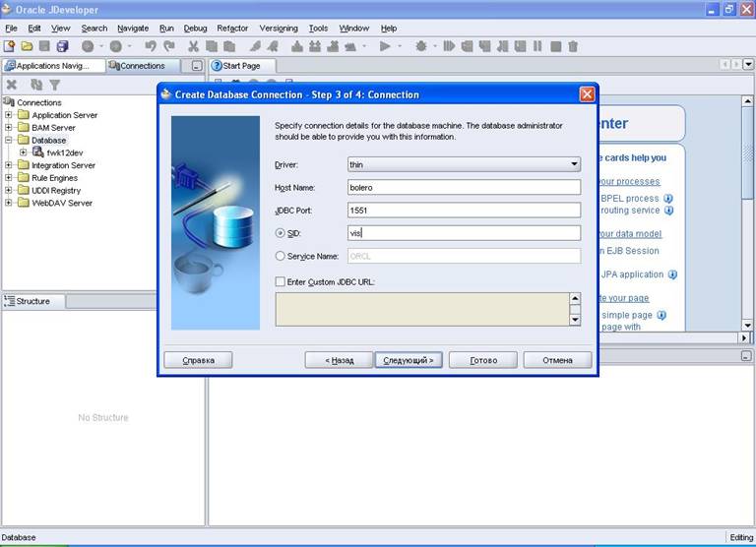The image size is (756, 547).
Task: Open the editor tab list dropdown arrow
Action: coord(748,64)
